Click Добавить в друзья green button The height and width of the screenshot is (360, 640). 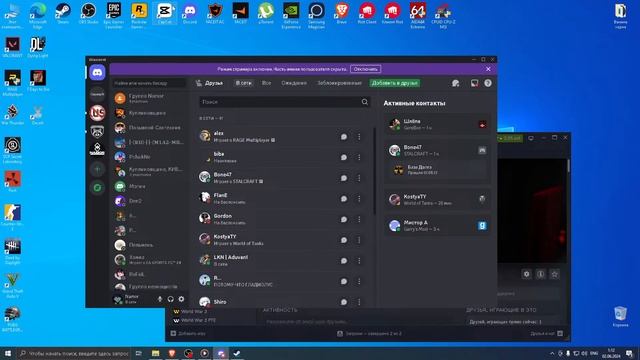395,83
